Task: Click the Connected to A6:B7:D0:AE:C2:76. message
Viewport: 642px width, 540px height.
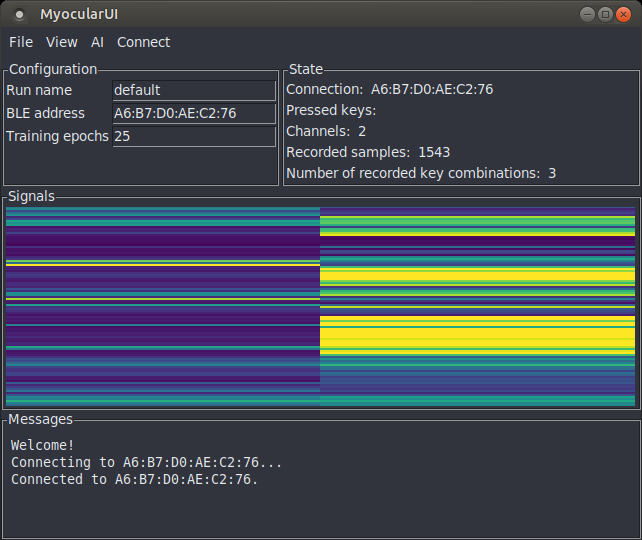Action: click(x=134, y=479)
